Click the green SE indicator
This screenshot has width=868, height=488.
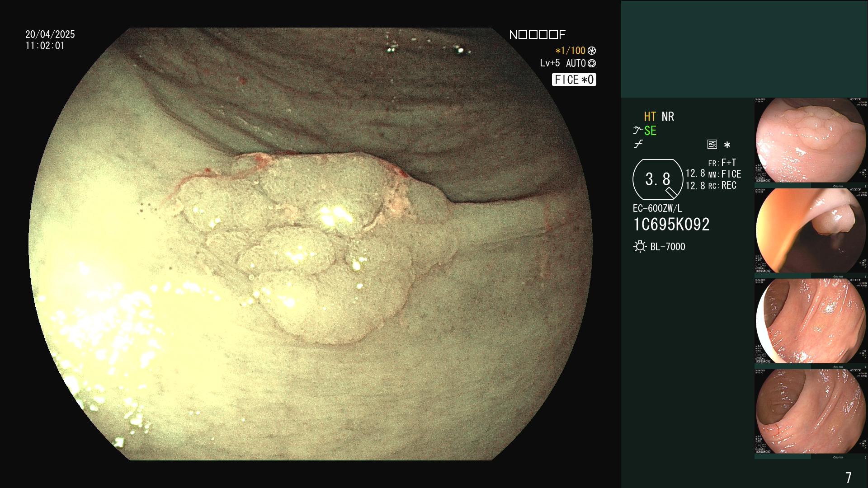click(650, 131)
